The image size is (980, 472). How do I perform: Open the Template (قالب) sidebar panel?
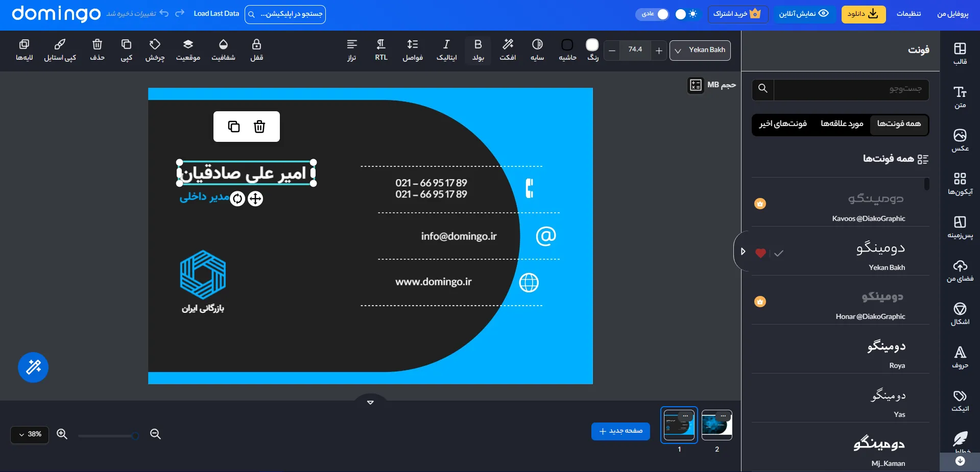coord(960,53)
